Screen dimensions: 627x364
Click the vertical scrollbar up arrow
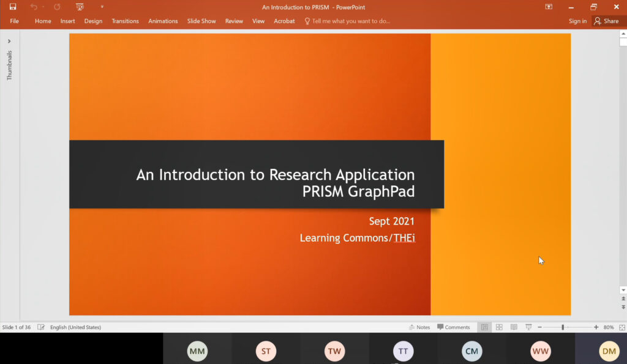click(x=623, y=34)
